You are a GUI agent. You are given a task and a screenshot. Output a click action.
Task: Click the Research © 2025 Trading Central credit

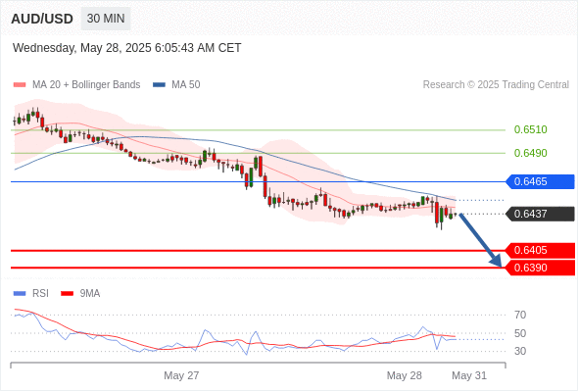point(496,85)
